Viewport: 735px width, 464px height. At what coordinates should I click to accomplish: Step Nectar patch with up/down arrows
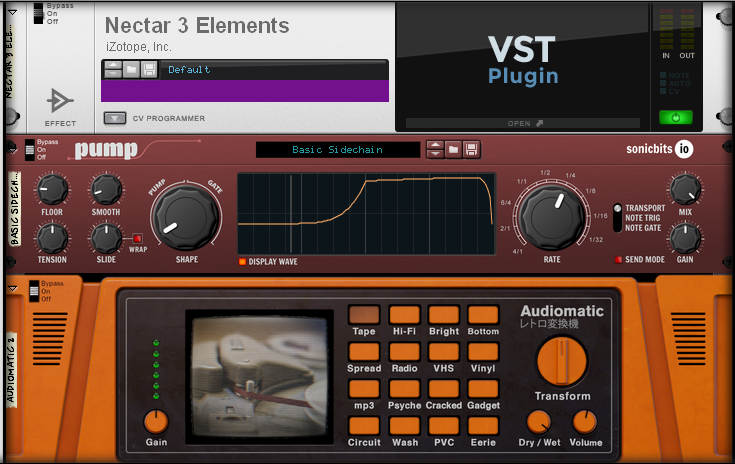113,70
